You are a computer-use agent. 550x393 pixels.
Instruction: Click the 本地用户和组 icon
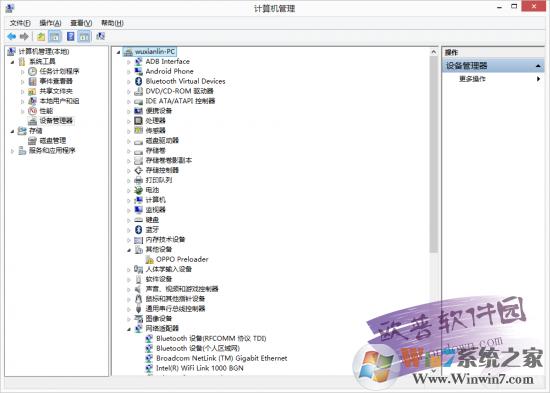click(32, 101)
